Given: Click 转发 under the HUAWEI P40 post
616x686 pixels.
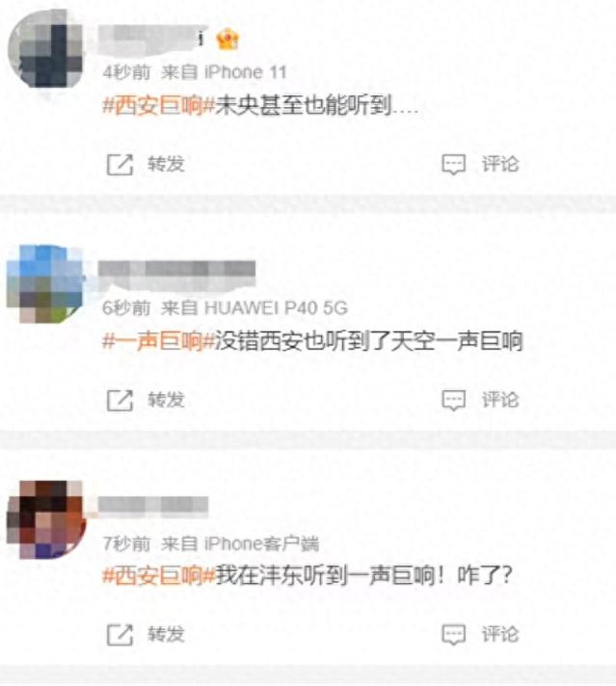Looking at the screenshot, I should [166, 400].
